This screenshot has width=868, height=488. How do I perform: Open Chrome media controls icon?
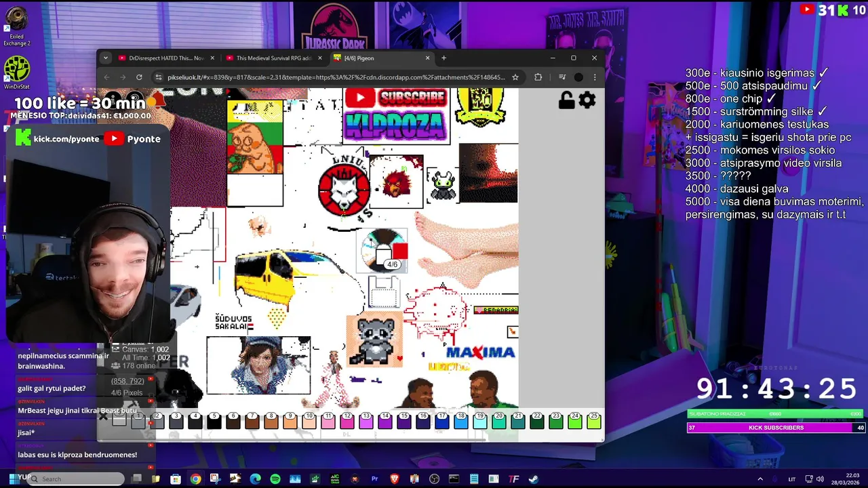tap(561, 77)
